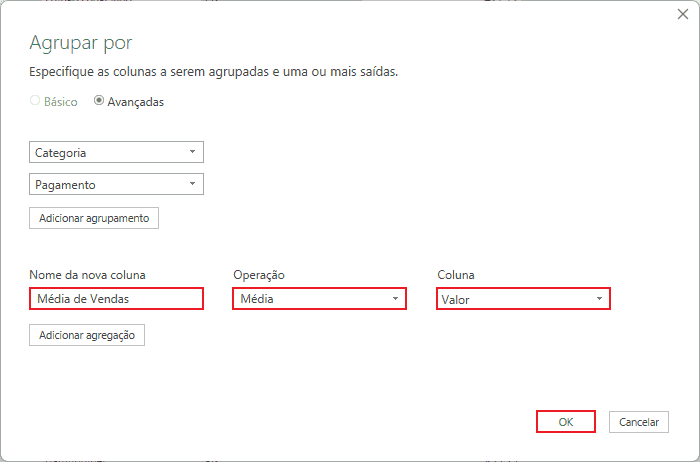Viewport: 700px width, 462px height.
Task: Click the Cancelar button
Action: point(639,422)
